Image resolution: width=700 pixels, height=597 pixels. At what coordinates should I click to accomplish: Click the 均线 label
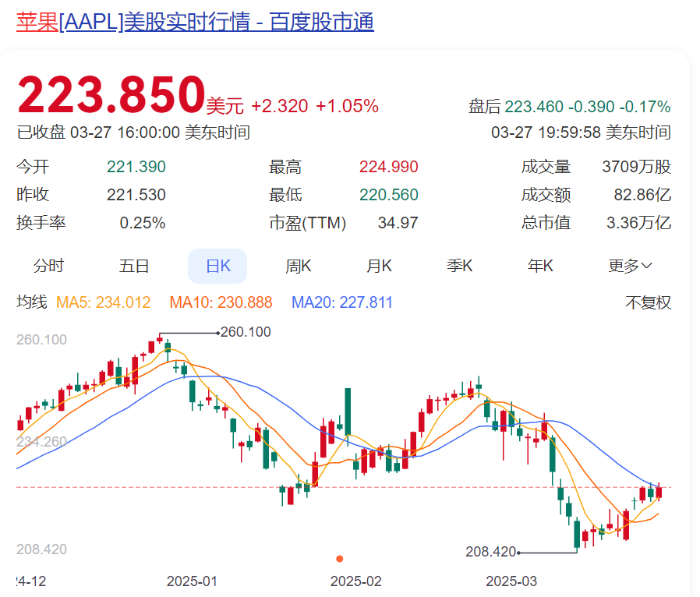[x=32, y=302]
